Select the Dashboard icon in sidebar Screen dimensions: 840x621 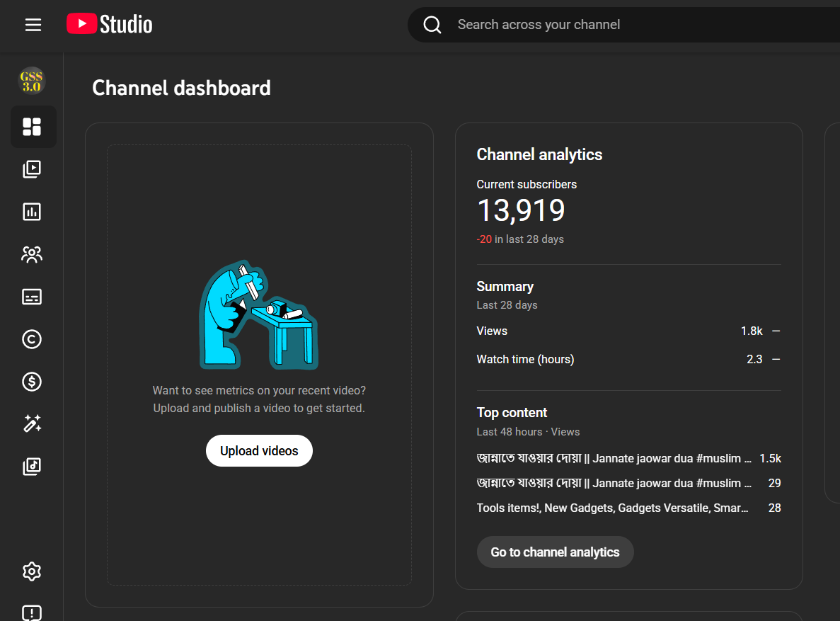(x=33, y=127)
